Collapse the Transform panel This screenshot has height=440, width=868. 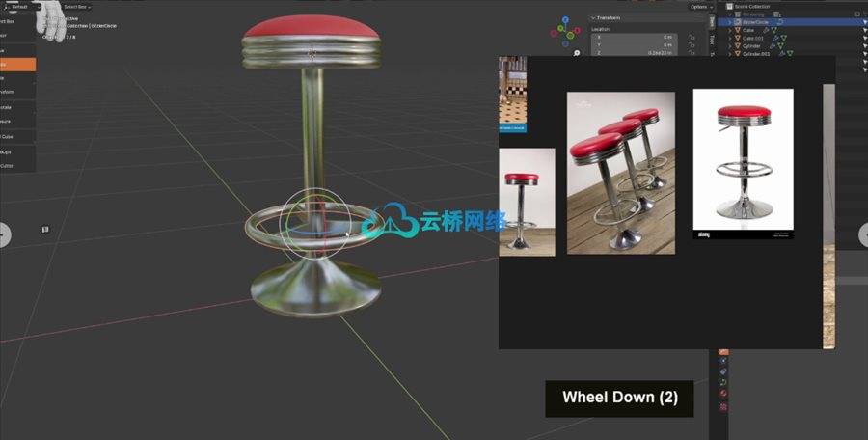pos(593,18)
